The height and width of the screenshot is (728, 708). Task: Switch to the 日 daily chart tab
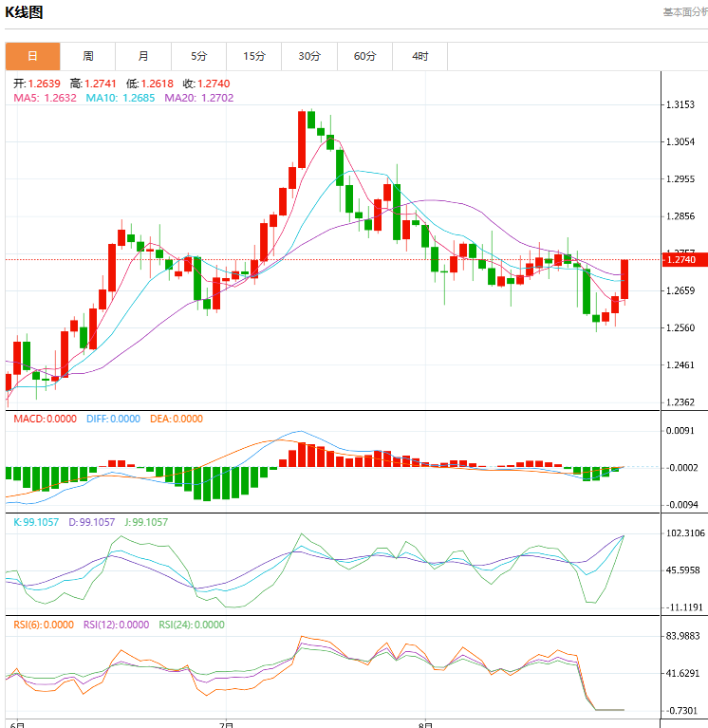32,56
